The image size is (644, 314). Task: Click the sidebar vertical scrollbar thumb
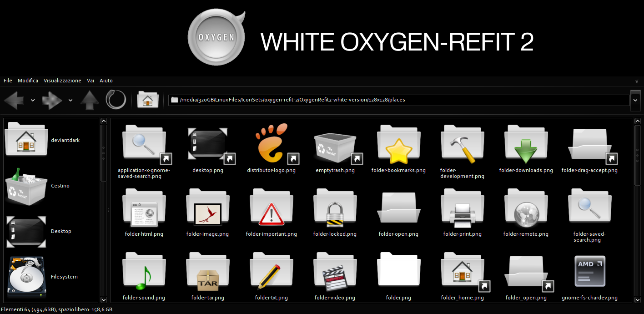104,153
